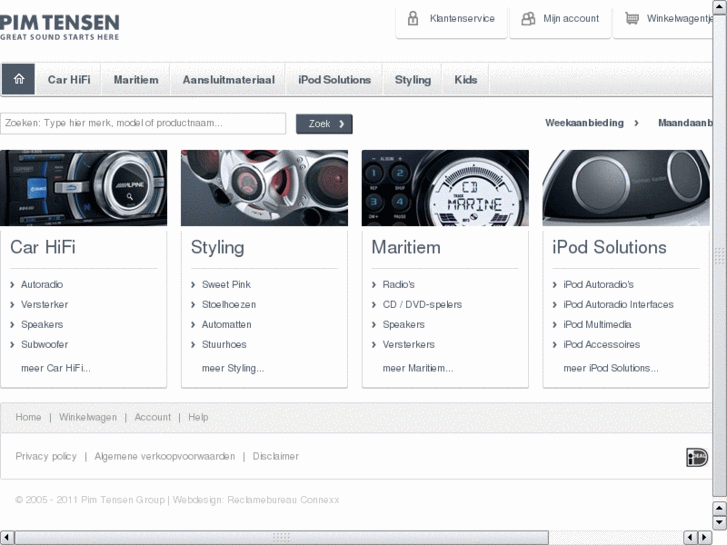Open Sweet Pink under Styling
The width and height of the screenshot is (727, 545).
click(x=226, y=284)
